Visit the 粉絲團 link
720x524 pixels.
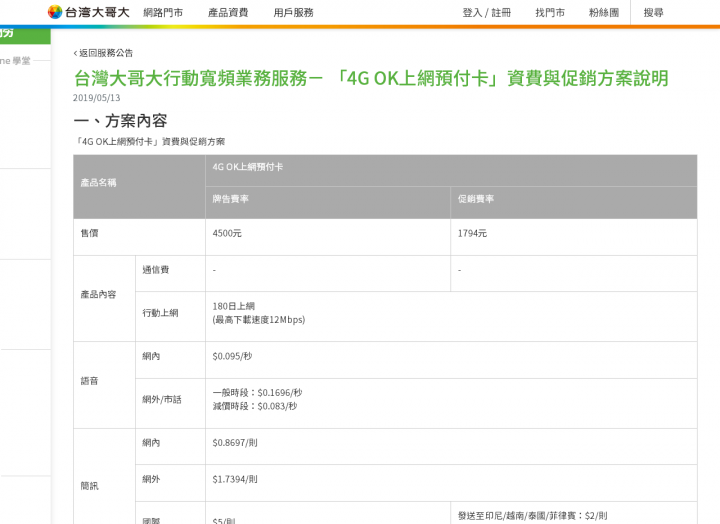[x=604, y=12]
